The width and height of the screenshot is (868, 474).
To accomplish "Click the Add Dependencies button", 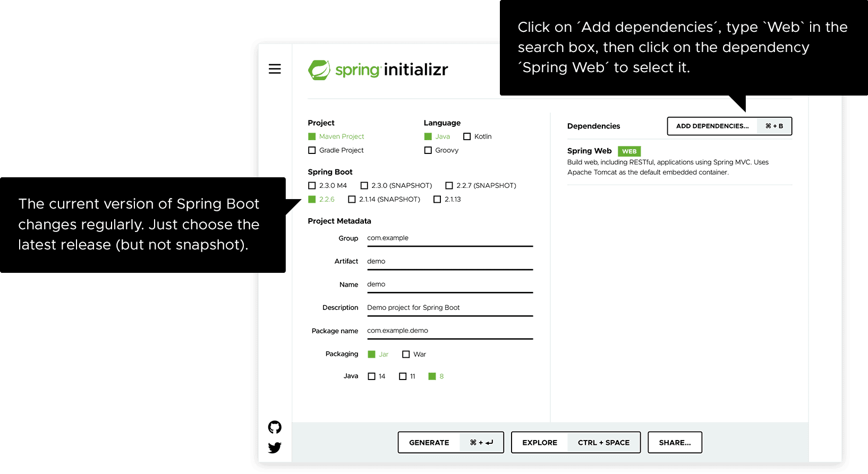I will coord(729,126).
